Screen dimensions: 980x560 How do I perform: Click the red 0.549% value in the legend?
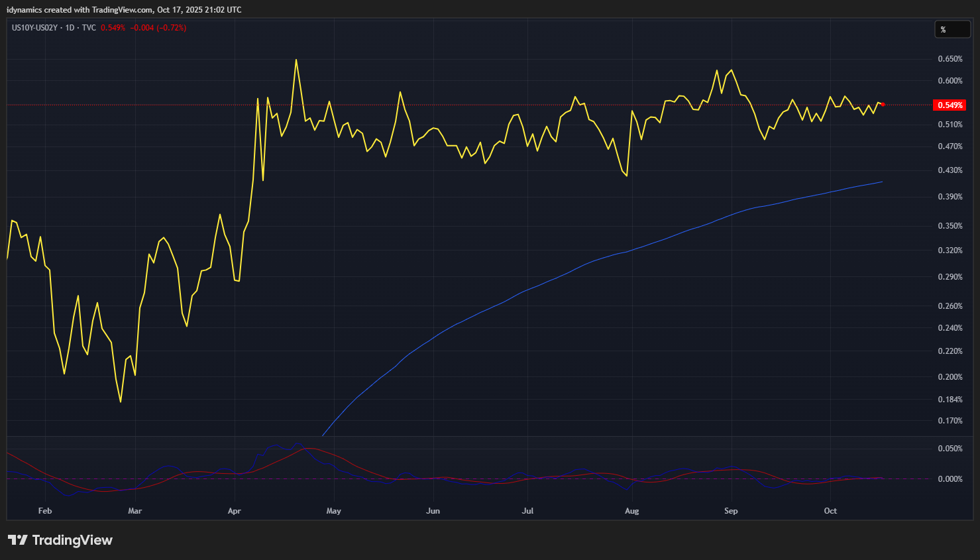click(113, 28)
